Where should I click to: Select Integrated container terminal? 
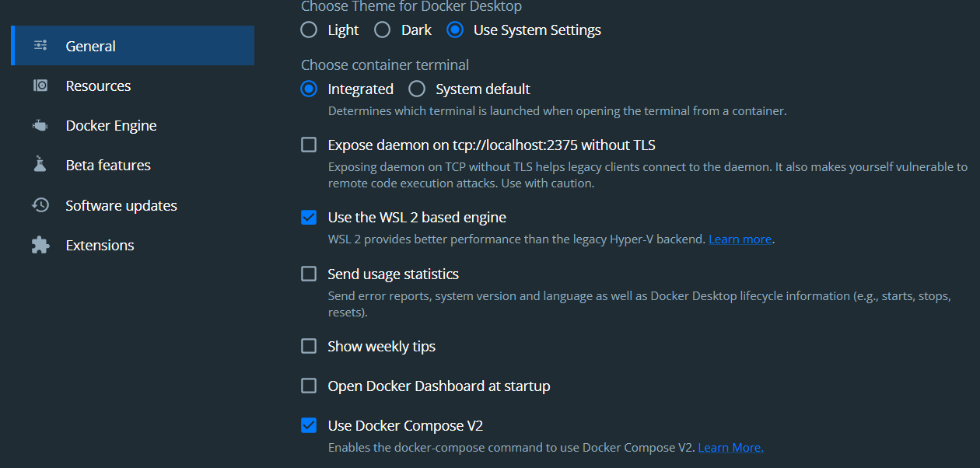[309, 89]
